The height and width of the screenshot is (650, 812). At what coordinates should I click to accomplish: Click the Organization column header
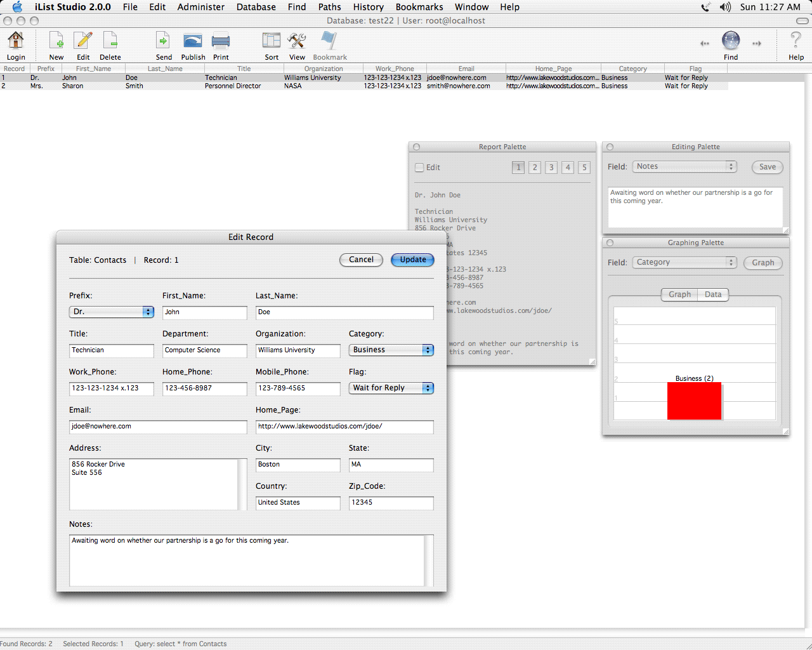point(324,69)
